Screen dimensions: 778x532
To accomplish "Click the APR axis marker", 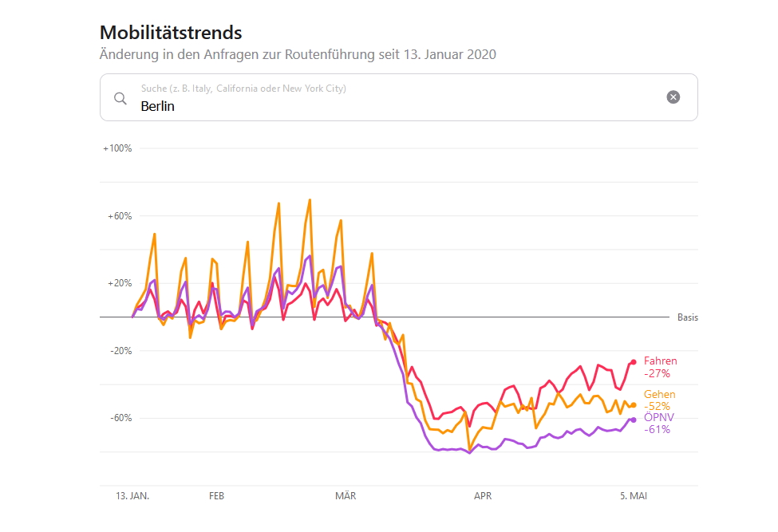I will (x=483, y=496).
